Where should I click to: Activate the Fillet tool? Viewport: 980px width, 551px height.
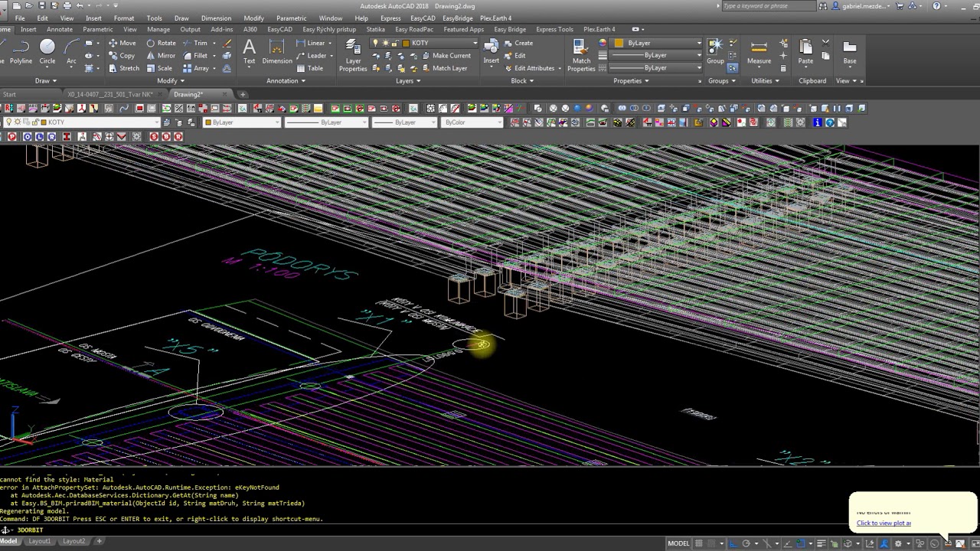click(195, 56)
